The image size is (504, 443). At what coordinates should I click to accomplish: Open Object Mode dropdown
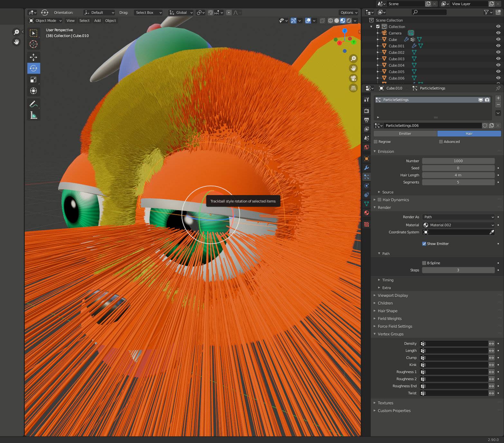coord(45,21)
